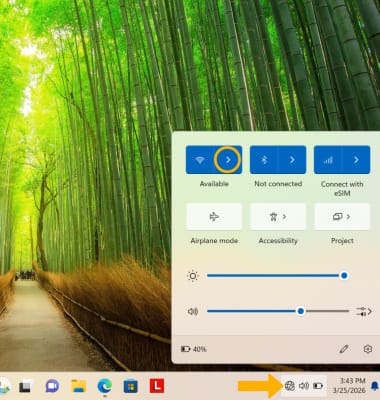
Task: Open File Explorer from the taskbar
Action: [x=79, y=386]
